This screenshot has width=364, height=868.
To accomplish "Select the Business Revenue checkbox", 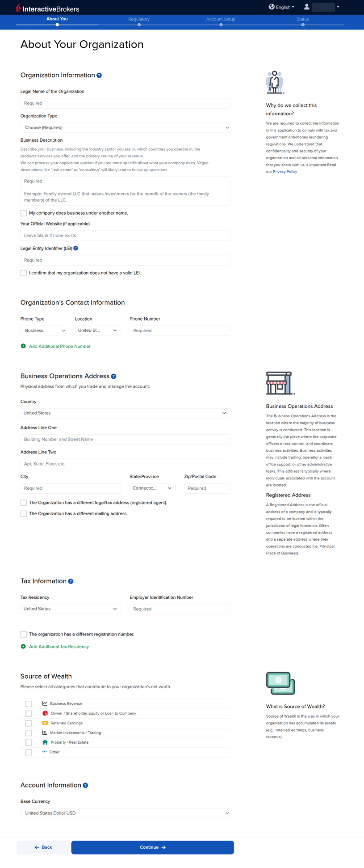I will [29, 704].
